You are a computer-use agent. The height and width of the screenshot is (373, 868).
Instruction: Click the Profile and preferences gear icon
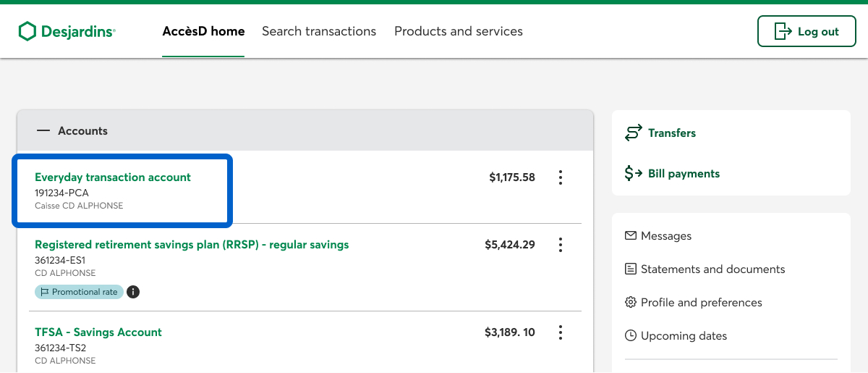pyautogui.click(x=631, y=303)
